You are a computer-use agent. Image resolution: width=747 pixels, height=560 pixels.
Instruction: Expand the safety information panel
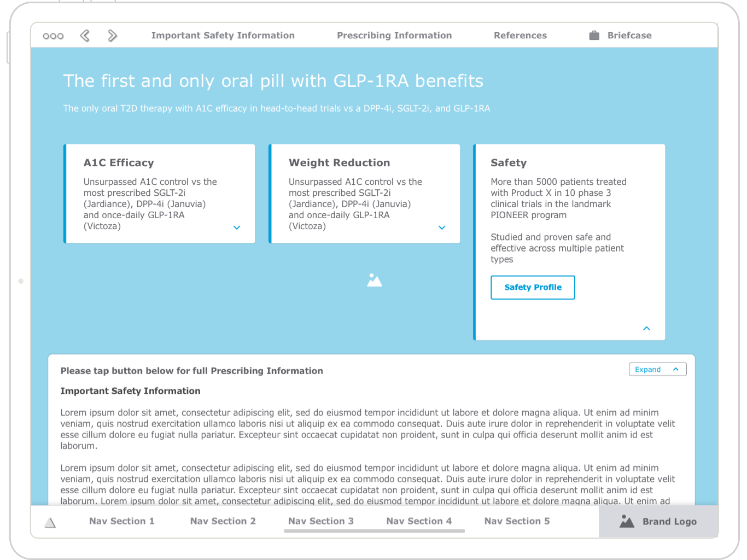[657, 370]
